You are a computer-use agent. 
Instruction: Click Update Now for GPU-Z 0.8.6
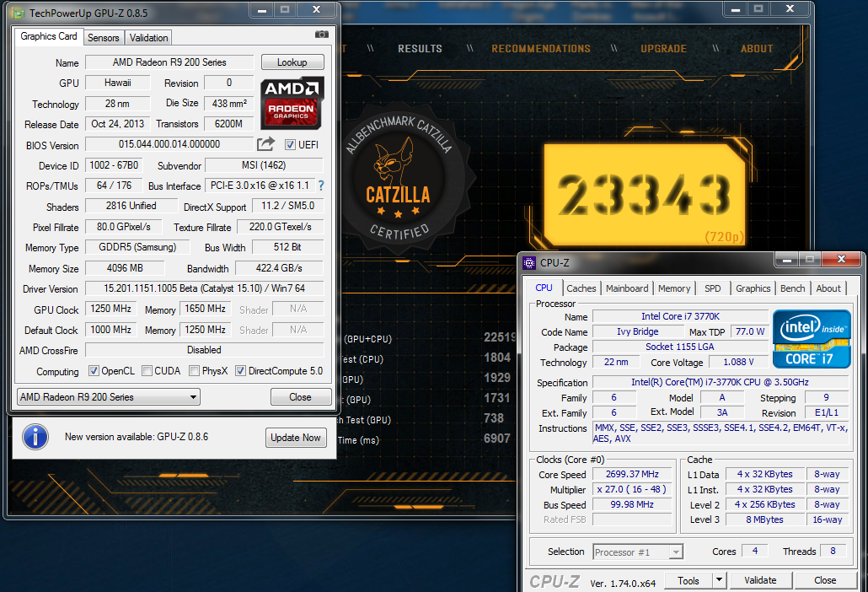(x=296, y=438)
